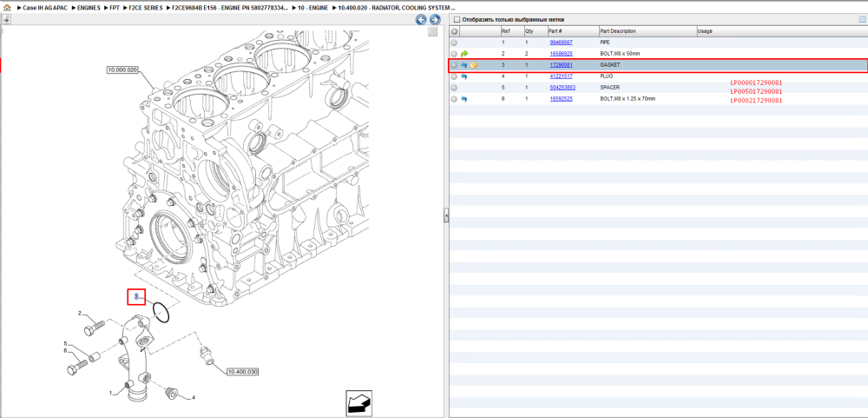Screen dimensions: 868x418
Task: Select callout number 4 in the diagram
Action: (194, 397)
